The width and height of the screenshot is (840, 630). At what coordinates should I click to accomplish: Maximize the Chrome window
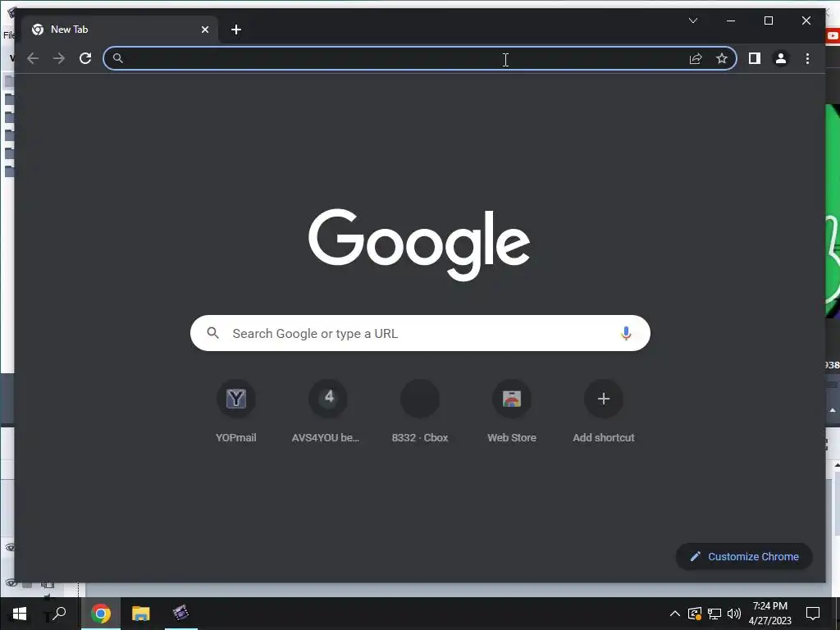pos(768,21)
